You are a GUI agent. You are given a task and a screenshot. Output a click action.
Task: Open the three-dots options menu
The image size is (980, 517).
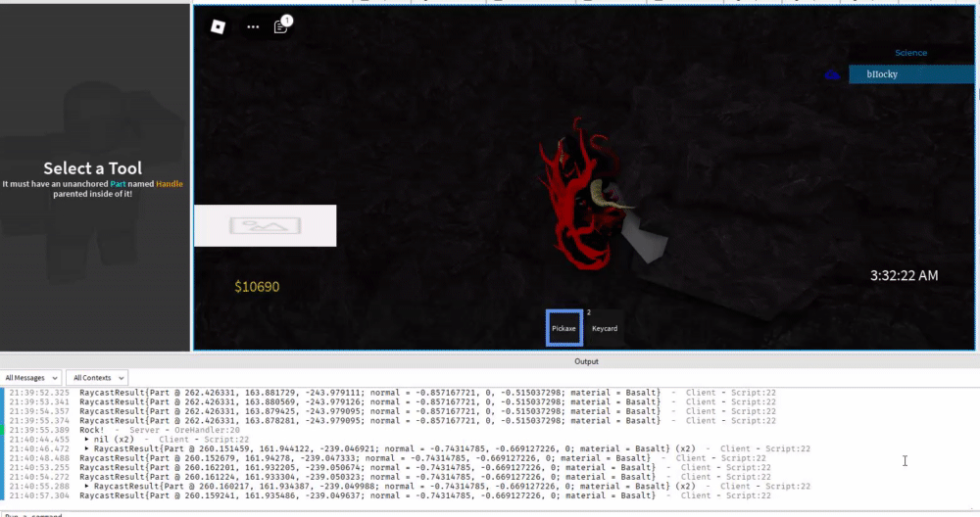[253, 26]
